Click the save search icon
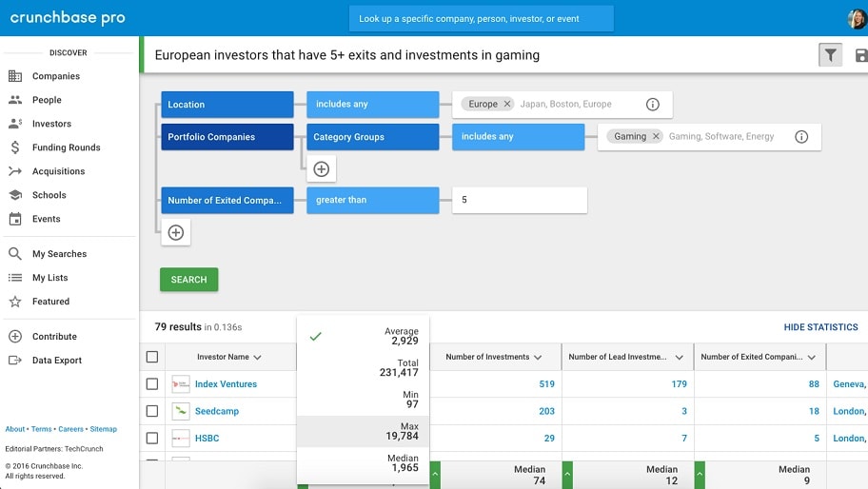This screenshot has height=489, width=868. point(861,55)
